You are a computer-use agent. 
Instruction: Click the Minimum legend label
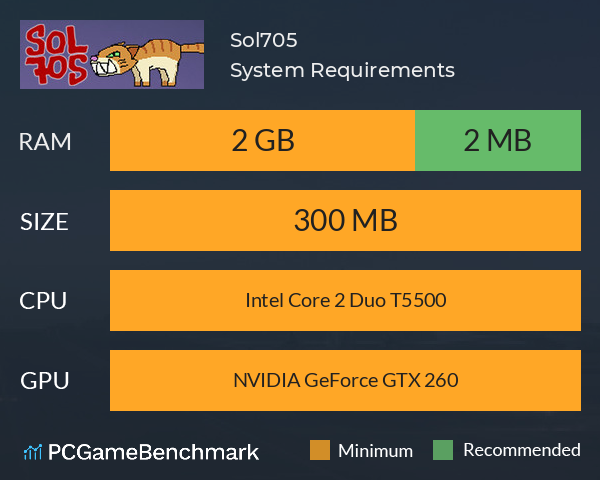tap(375, 451)
